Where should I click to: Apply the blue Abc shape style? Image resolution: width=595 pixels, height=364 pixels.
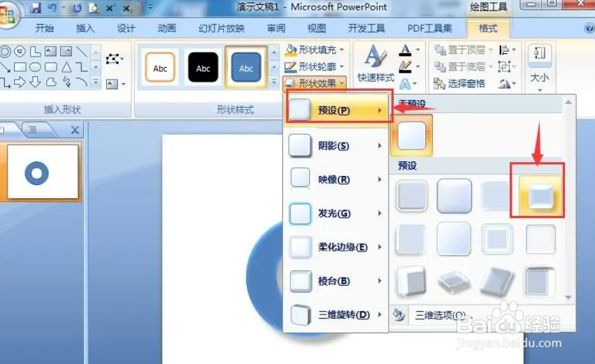[x=246, y=68]
